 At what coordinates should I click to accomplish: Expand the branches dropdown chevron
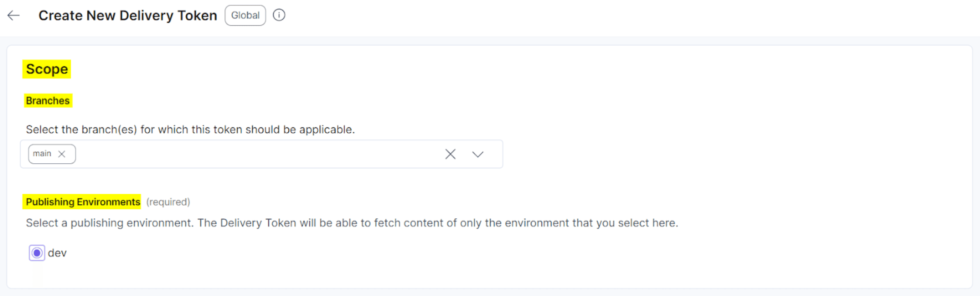tap(478, 154)
